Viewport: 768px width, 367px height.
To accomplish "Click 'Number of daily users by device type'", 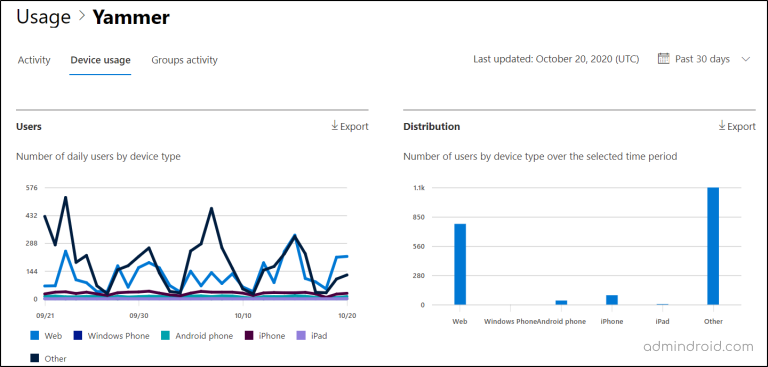I will coord(98,157).
